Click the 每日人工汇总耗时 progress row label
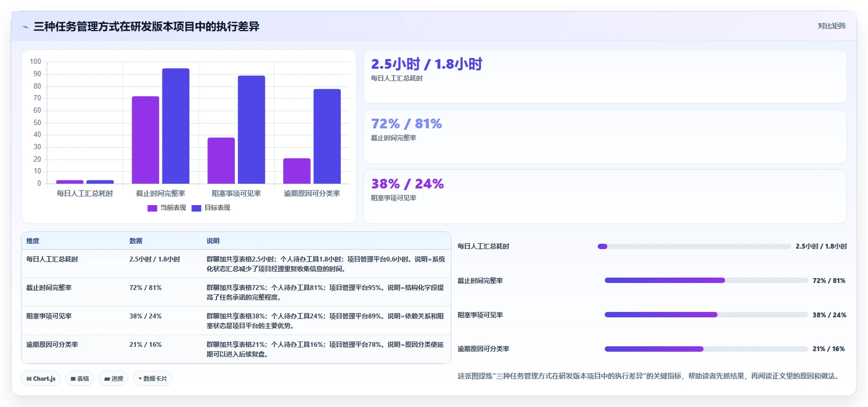 coord(483,246)
